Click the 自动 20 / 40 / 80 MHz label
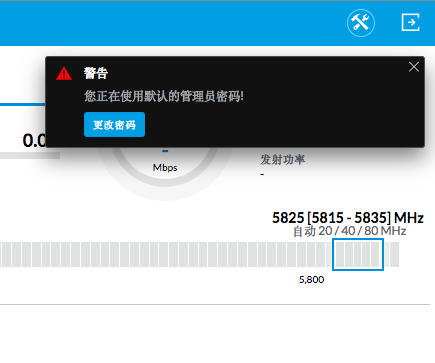This screenshot has width=435, height=363. (349, 231)
